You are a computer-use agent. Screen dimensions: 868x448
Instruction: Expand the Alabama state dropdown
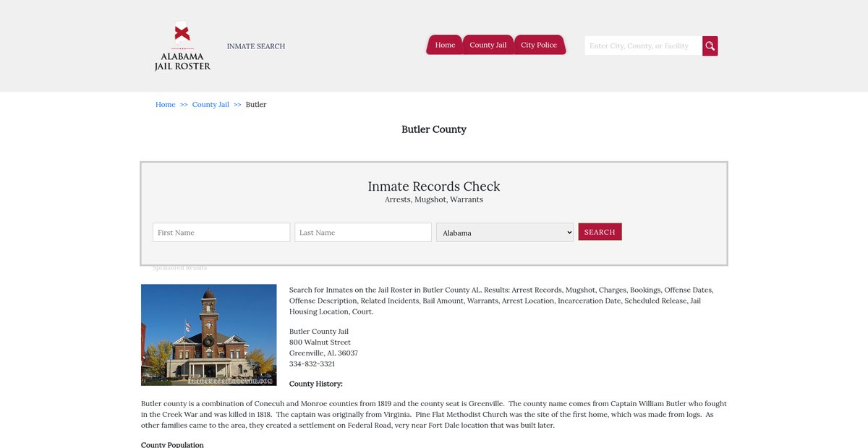click(505, 233)
